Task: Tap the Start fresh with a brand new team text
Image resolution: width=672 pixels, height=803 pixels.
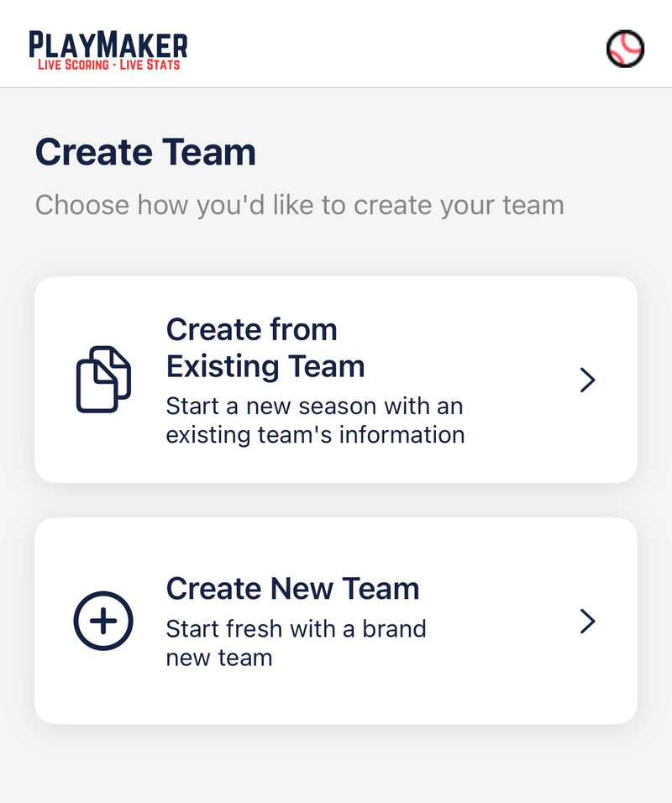Action: click(297, 643)
